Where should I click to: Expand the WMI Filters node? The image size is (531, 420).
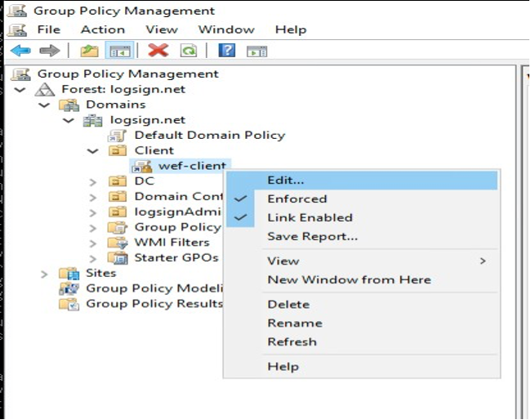93,244
